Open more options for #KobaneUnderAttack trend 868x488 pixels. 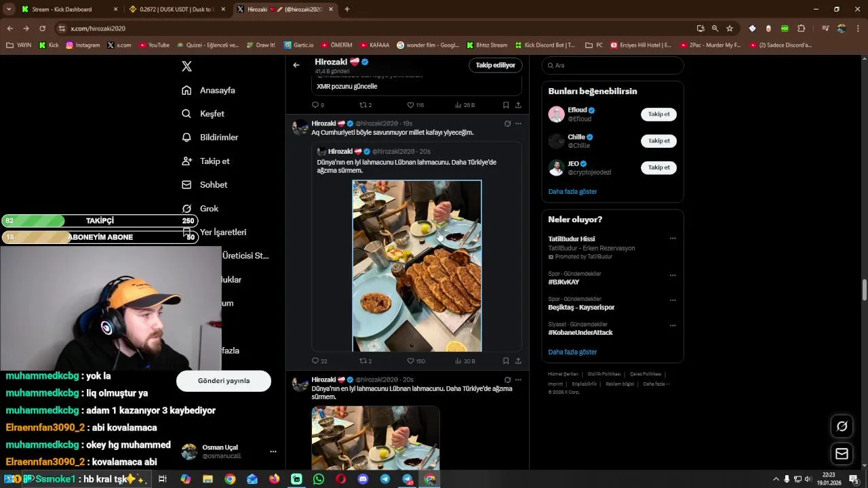(673, 325)
